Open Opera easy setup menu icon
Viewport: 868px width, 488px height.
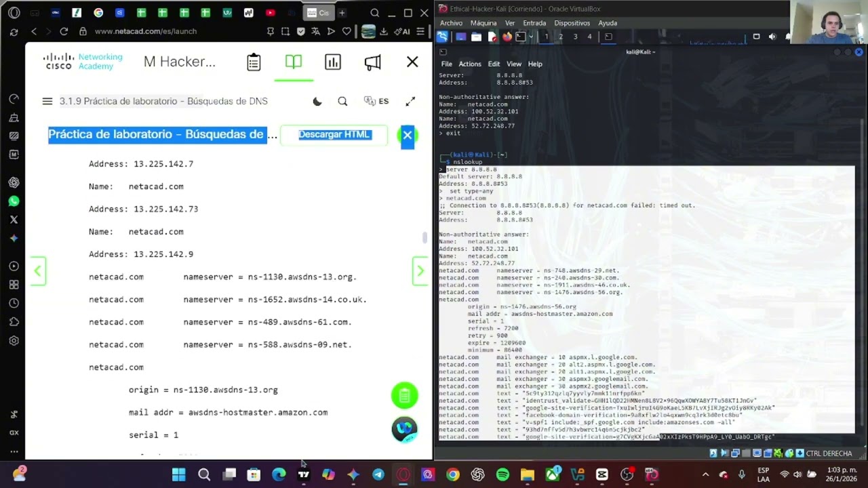tap(421, 31)
